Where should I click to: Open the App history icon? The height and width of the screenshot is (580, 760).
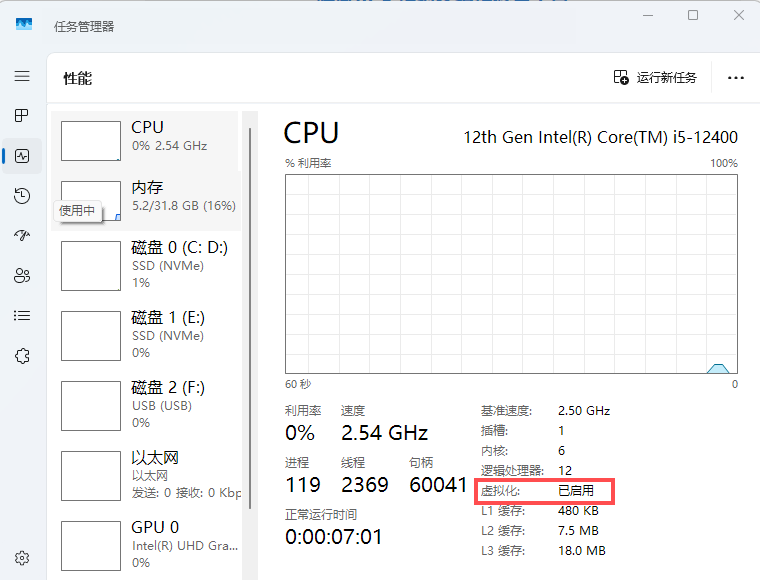(22, 196)
